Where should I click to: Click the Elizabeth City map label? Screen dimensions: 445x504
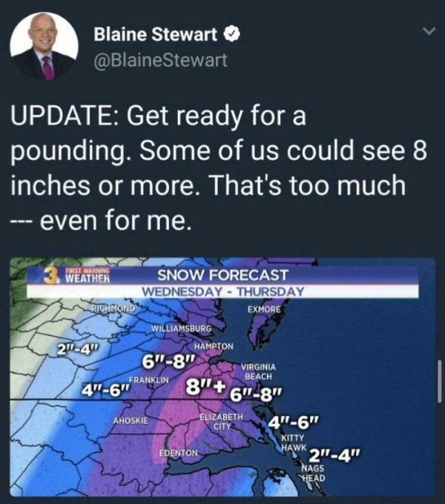(222, 422)
